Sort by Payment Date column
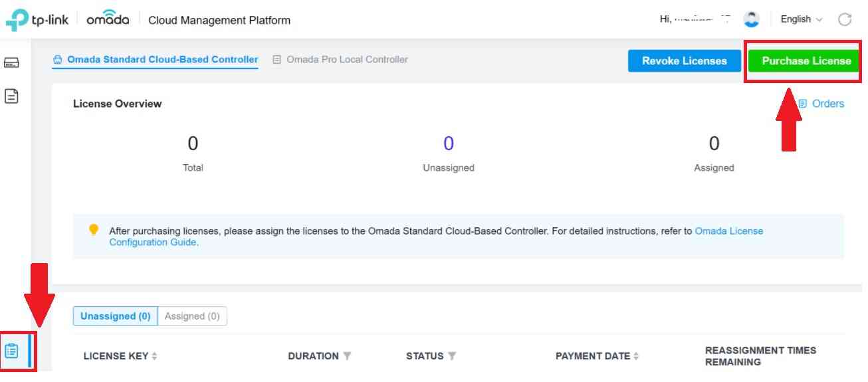The image size is (868, 382). 636,356
